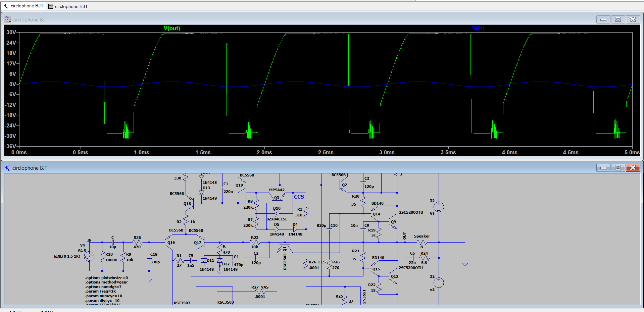Click the 30V vertical axis label
Screen dimensions: 644x312
(11, 32)
